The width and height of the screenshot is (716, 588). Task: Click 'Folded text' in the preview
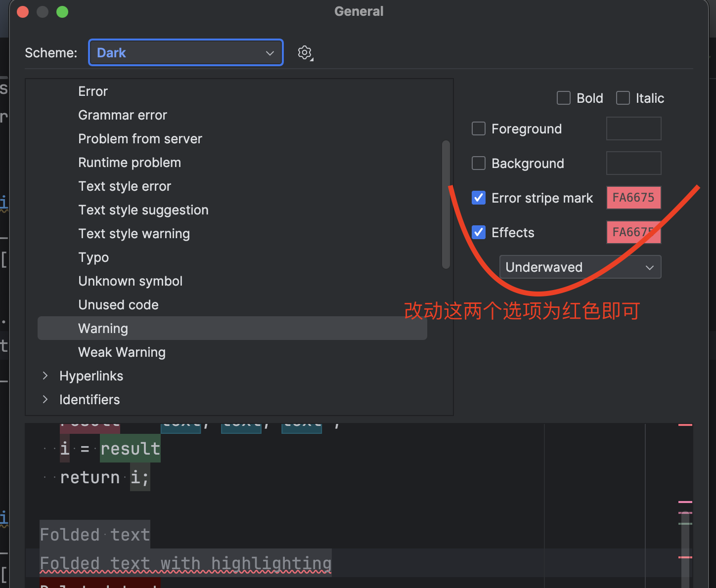(95, 535)
